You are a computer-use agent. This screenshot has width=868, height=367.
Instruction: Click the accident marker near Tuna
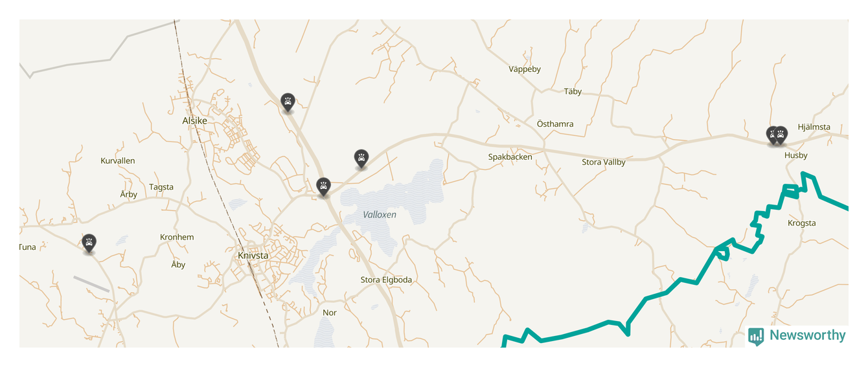coord(89,243)
